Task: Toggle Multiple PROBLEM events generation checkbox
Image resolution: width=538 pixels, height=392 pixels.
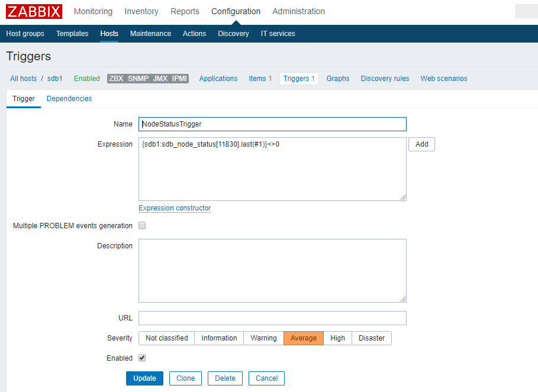Action: coord(142,225)
